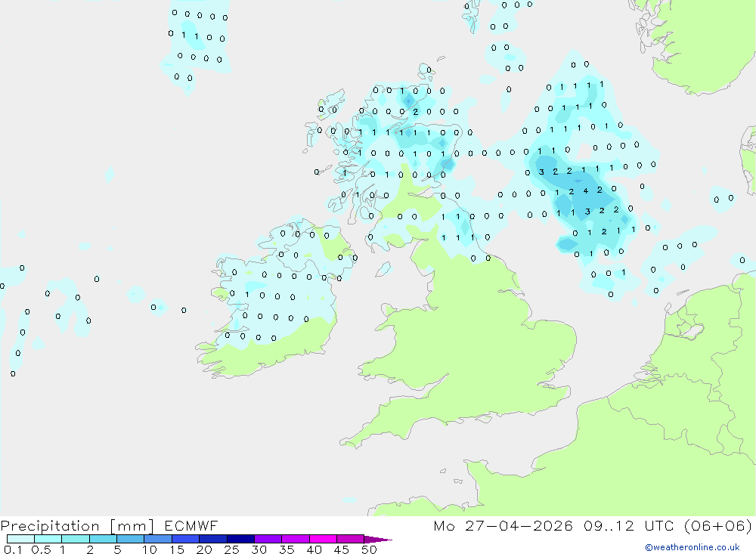Viewport: 756px width, 554px height.
Task: Click the '09..12 UTC' time range text
Action: [x=628, y=526]
